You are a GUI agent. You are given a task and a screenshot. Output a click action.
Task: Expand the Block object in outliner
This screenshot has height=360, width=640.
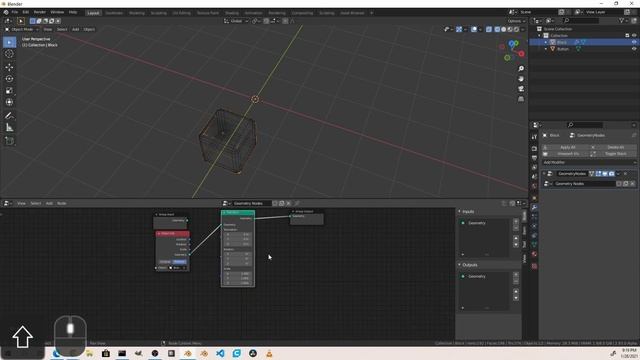[546, 42]
